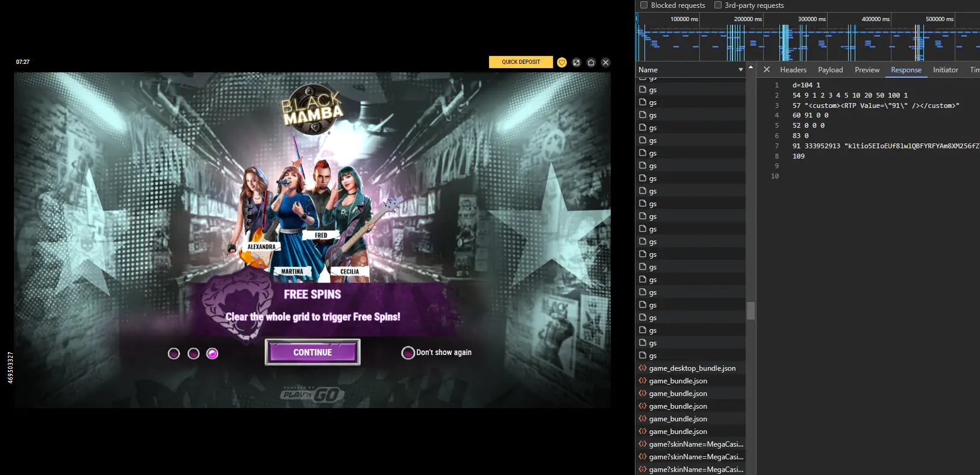This screenshot has height=475, width=980.
Task: Open the Payload tab
Action: [x=831, y=70]
